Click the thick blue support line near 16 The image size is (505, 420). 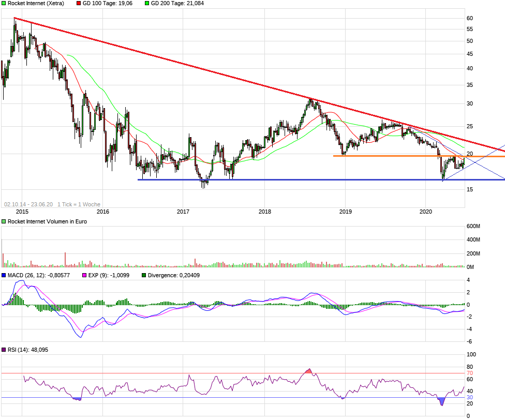tap(321, 179)
